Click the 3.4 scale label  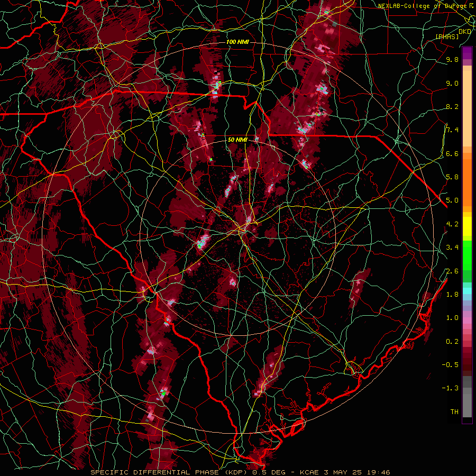(452, 248)
